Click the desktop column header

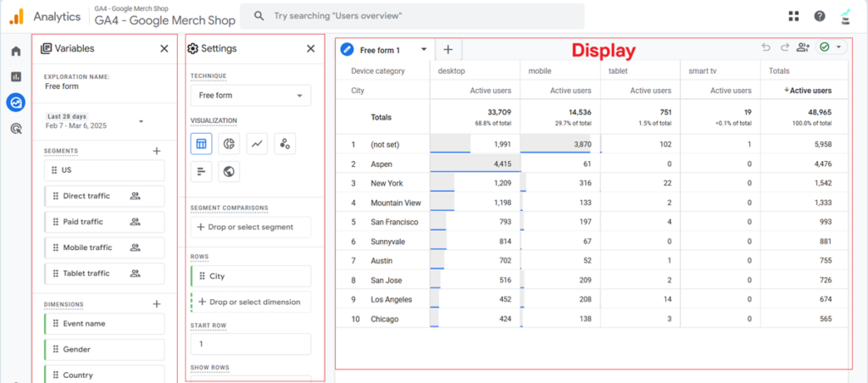451,71
